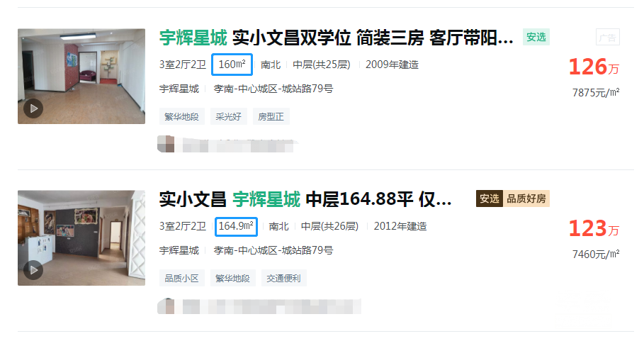644x341 pixels.
Task: Click the agent avatar under second listing
Action: pos(166,306)
